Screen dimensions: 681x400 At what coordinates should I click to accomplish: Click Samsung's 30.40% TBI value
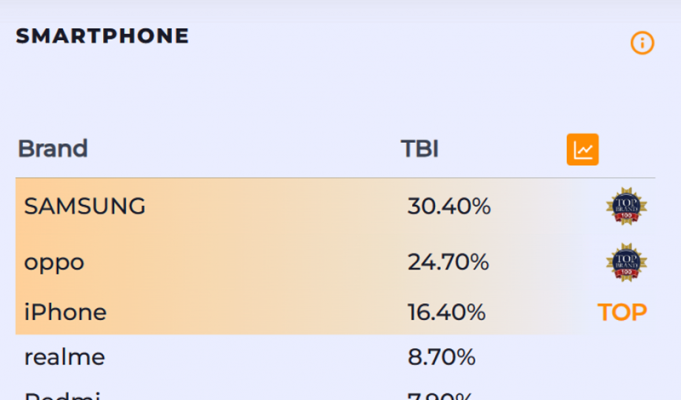tap(449, 207)
